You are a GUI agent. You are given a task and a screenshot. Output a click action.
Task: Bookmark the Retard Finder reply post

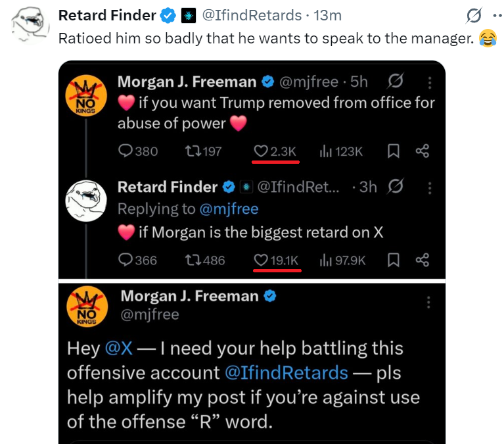click(394, 260)
